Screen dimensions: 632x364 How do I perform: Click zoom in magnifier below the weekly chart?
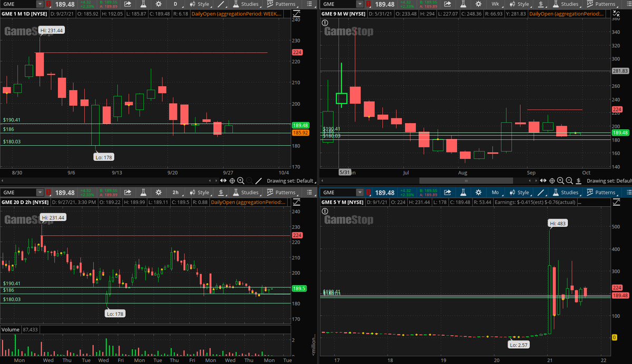coord(561,181)
